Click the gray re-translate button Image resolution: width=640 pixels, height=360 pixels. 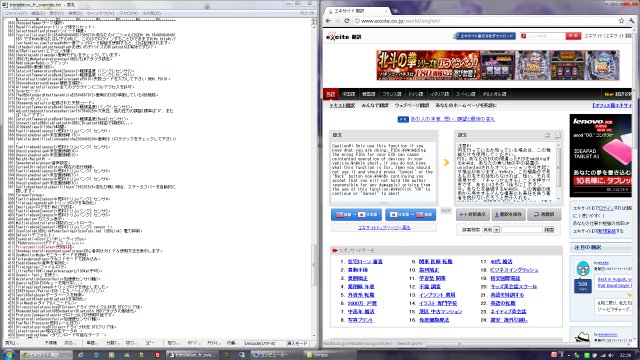(544, 214)
